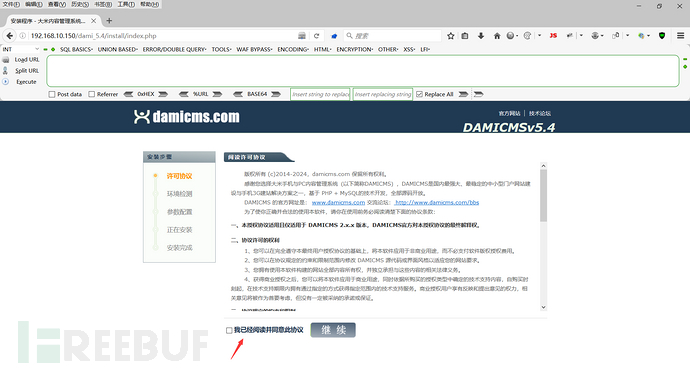690x370 pixels.
Task: Click the blue extension icon beside reload
Action: point(334,36)
